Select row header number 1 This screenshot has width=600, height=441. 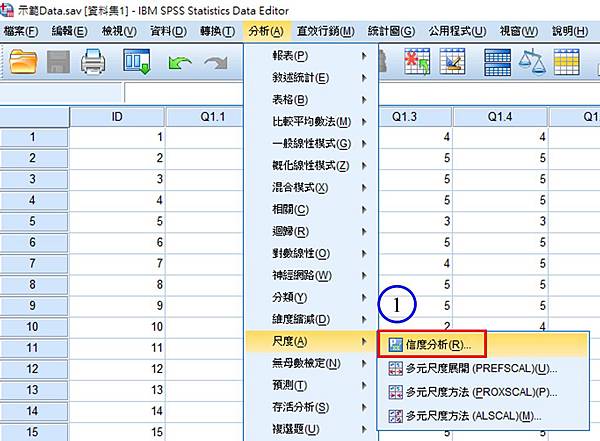34,137
